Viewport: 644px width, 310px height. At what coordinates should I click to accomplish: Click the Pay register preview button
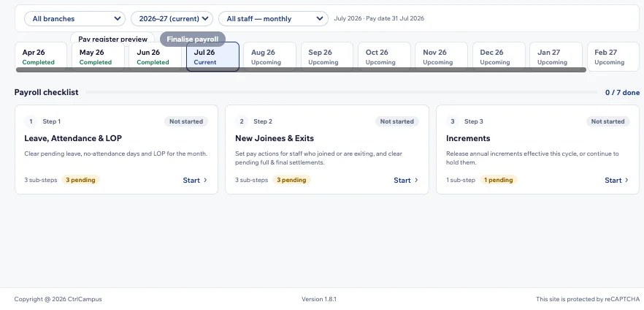[112, 39]
